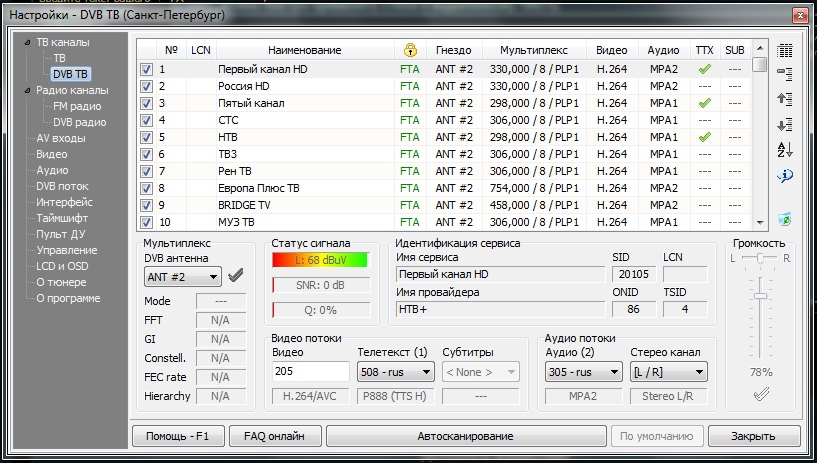Move selected channel up with arrow icon

[785, 99]
